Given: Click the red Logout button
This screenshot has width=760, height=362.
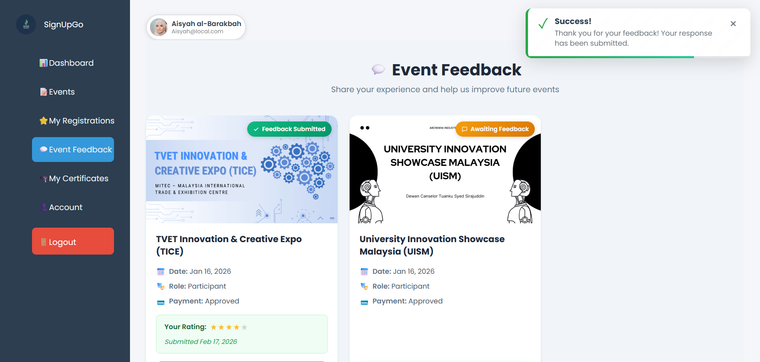Looking at the screenshot, I should click(x=73, y=241).
